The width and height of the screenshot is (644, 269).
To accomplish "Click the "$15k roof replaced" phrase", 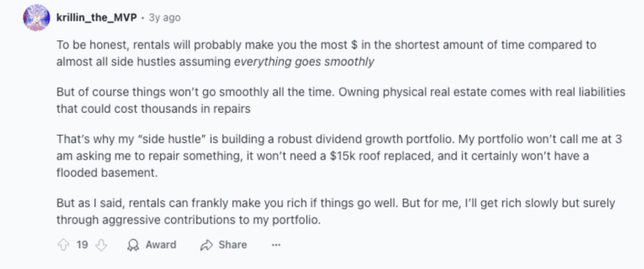I will (377, 157).
